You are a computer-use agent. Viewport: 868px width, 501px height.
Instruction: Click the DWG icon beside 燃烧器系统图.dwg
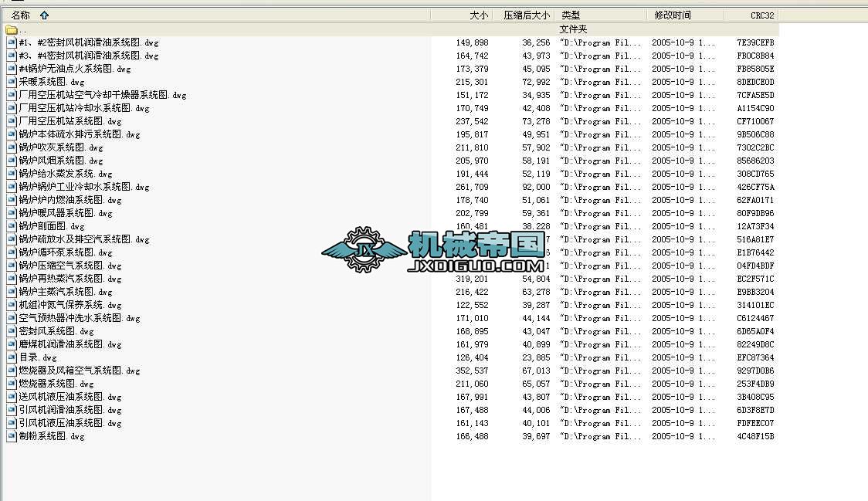pyautogui.click(x=12, y=384)
